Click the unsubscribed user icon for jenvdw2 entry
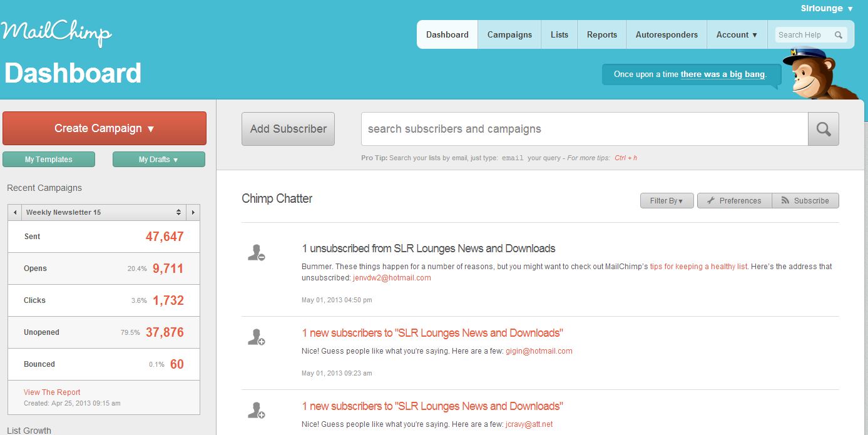 pyautogui.click(x=257, y=252)
